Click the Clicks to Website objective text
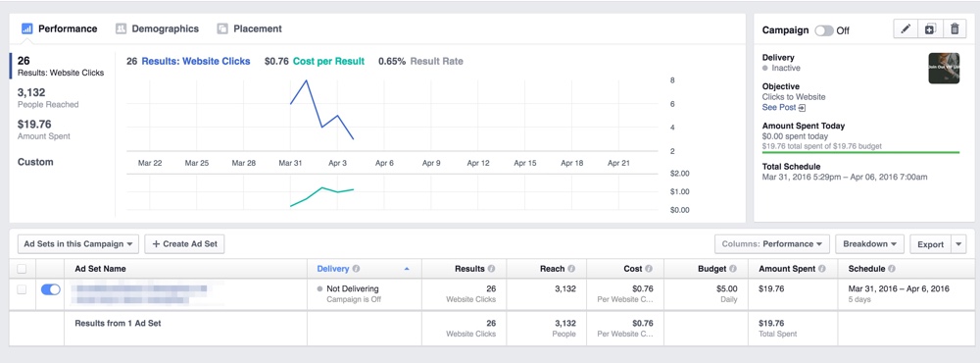The image size is (980, 363). click(x=794, y=97)
